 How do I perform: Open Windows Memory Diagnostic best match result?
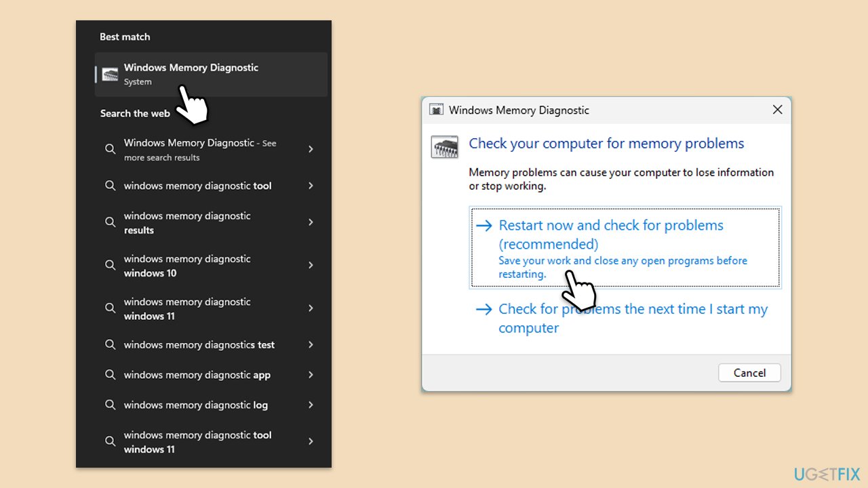(x=211, y=75)
